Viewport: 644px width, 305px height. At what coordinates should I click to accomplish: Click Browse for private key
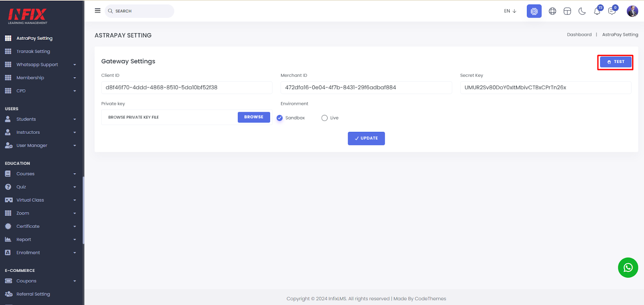pos(254,117)
